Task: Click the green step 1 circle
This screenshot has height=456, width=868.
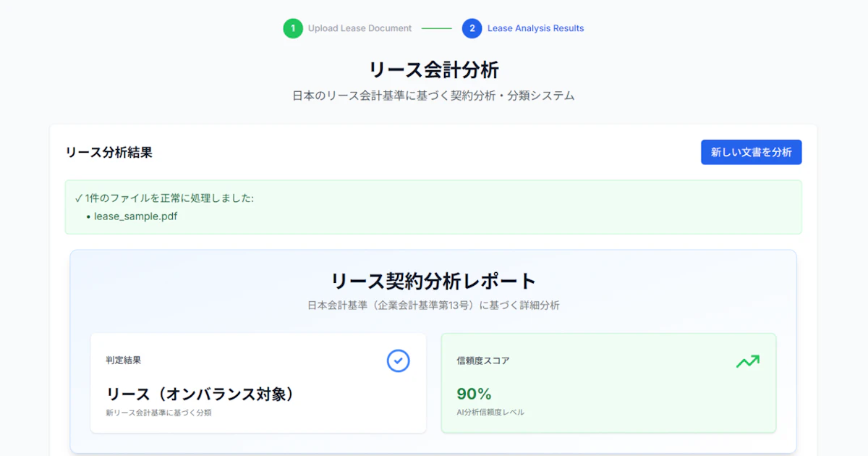Action: (293, 28)
